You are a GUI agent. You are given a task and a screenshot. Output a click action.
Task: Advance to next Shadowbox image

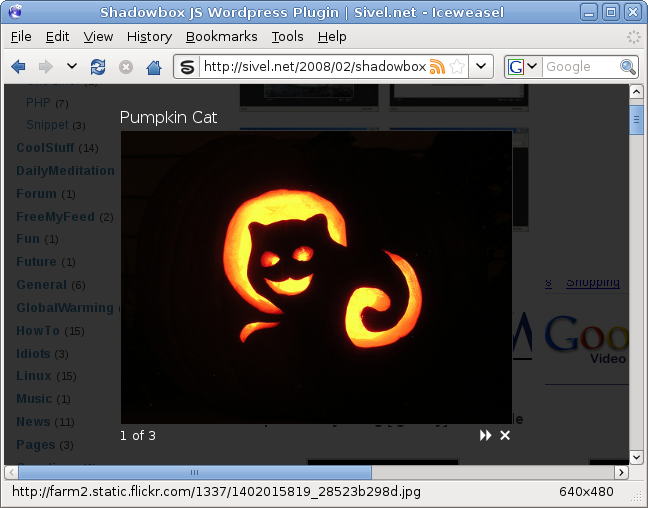(x=486, y=435)
